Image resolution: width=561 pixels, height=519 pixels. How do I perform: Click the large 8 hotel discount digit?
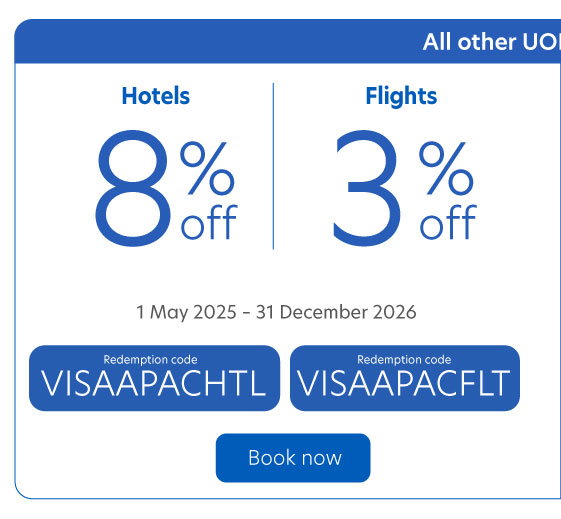(133, 188)
